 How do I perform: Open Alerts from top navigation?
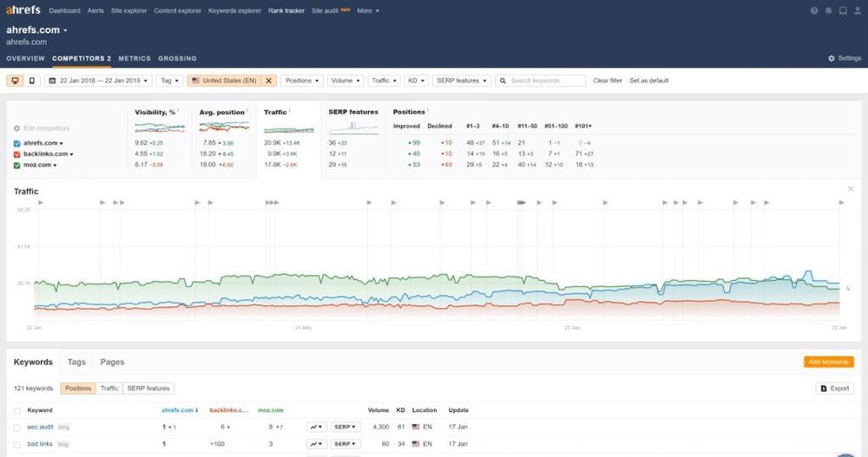(95, 10)
